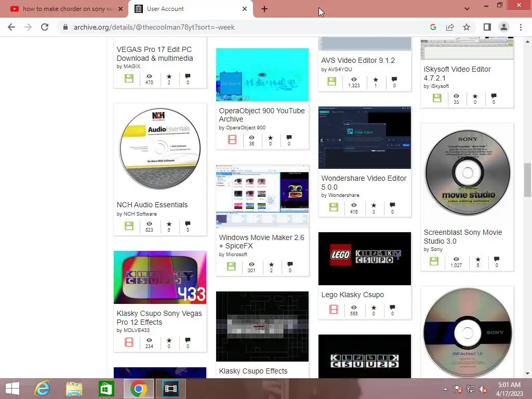Open Lego Klasky Csupo title link
The image size is (532, 399).
tap(353, 295)
